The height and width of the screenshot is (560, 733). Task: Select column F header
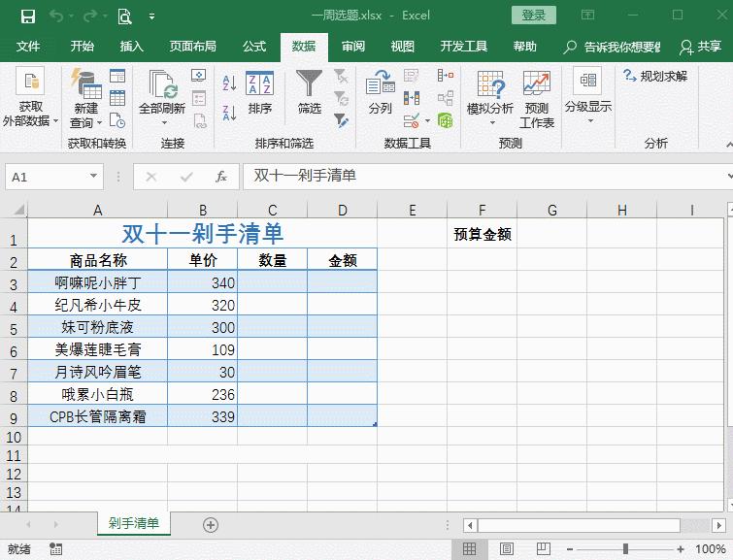[x=482, y=210]
